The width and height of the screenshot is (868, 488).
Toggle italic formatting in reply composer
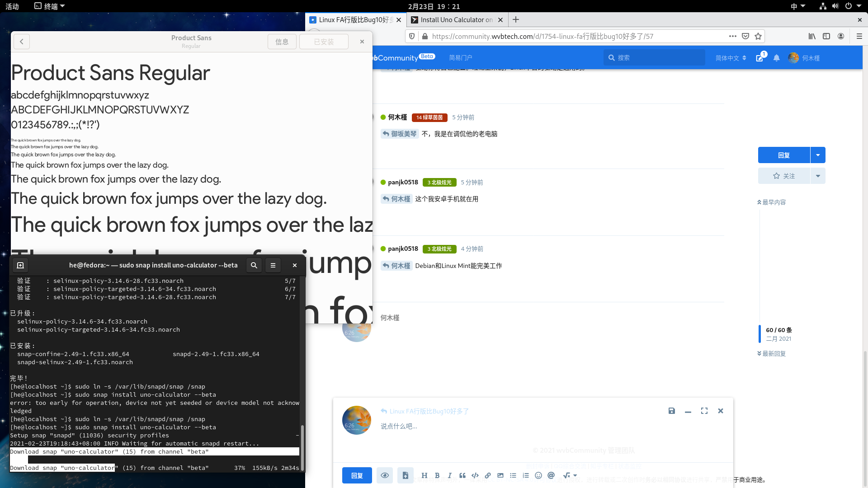point(450,475)
